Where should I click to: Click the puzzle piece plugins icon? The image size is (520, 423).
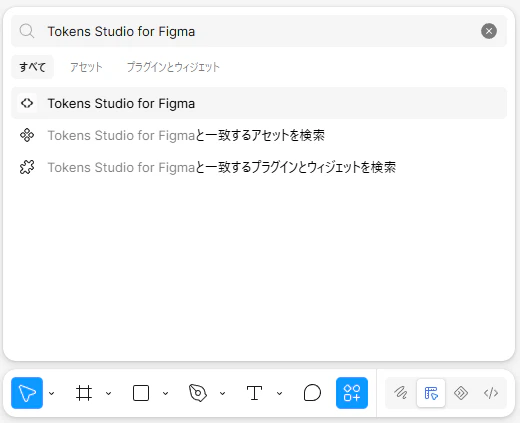pyautogui.click(x=27, y=167)
